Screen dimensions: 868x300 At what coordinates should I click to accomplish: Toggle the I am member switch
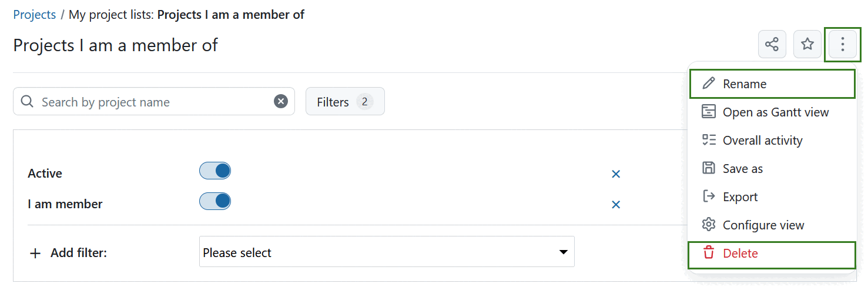pos(215,202)
